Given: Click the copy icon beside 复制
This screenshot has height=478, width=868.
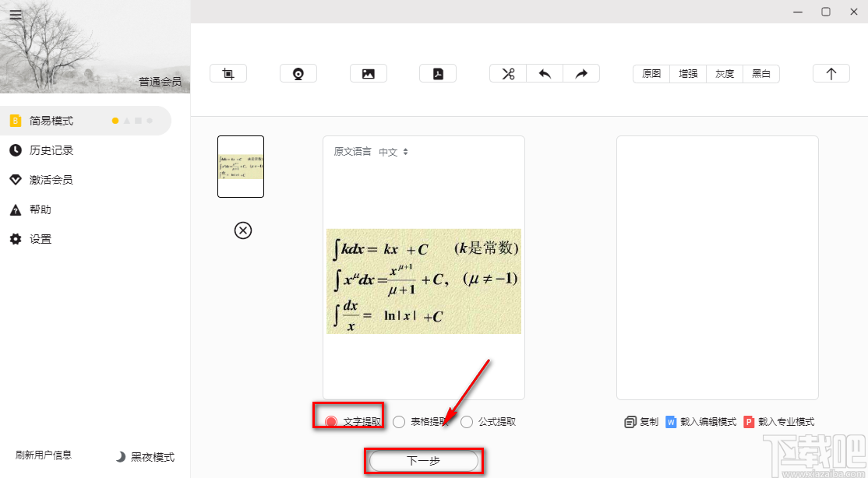Looking at the screenshot, I should [630, 422].
